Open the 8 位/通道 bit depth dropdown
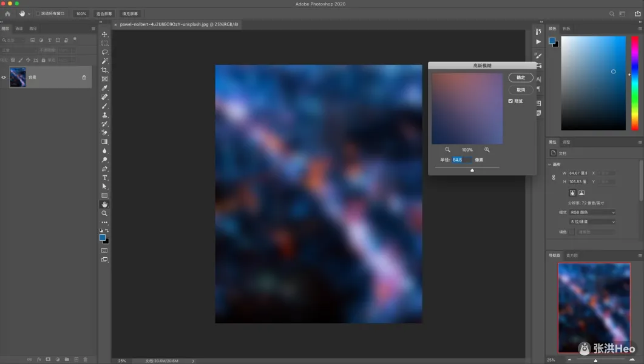The width and height of the screenshot is (644, 364). point(592,221)
